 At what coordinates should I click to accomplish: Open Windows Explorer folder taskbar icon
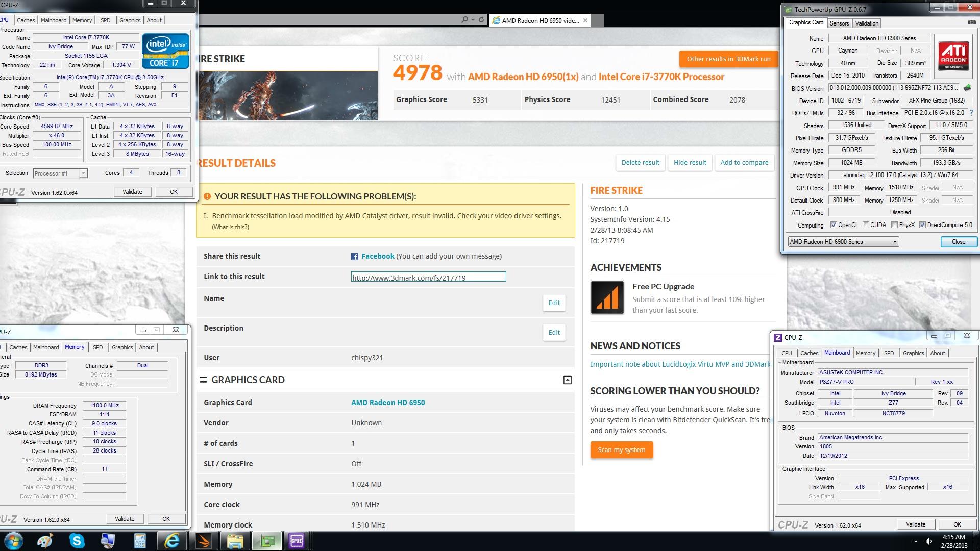(x=235, y=541)
